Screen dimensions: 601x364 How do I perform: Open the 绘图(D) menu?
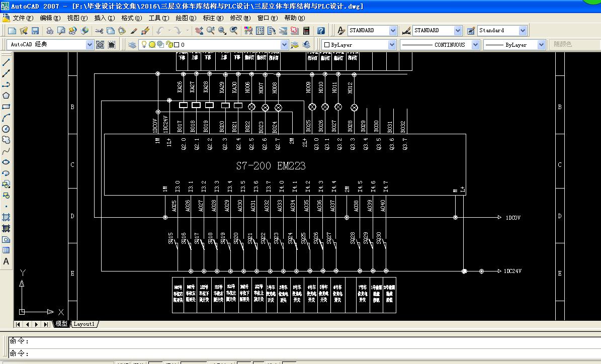(x=186, y=18)
